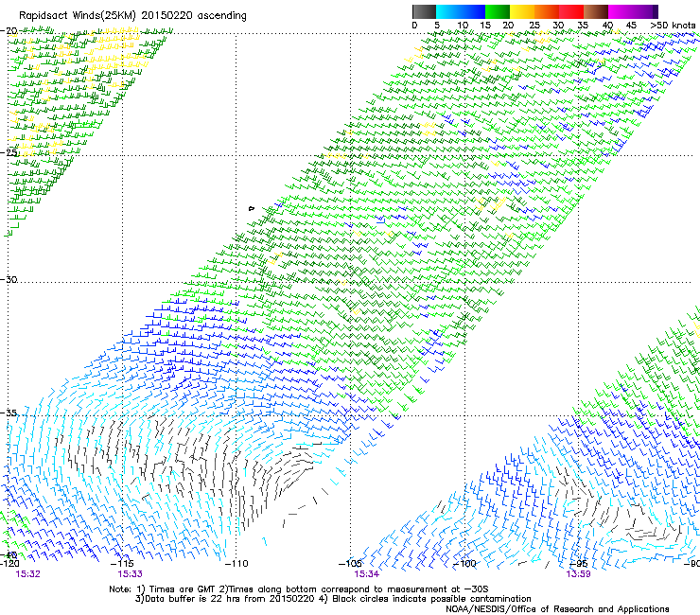Click the yellow 20-25 knots legend swatch
The image size is (700, 615).
[x=522, y=11]
